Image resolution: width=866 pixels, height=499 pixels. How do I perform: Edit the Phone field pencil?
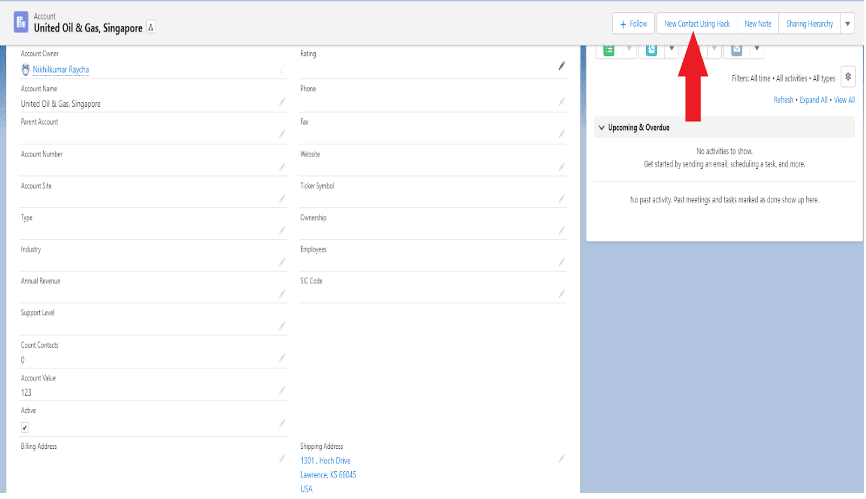click(561, 102)
